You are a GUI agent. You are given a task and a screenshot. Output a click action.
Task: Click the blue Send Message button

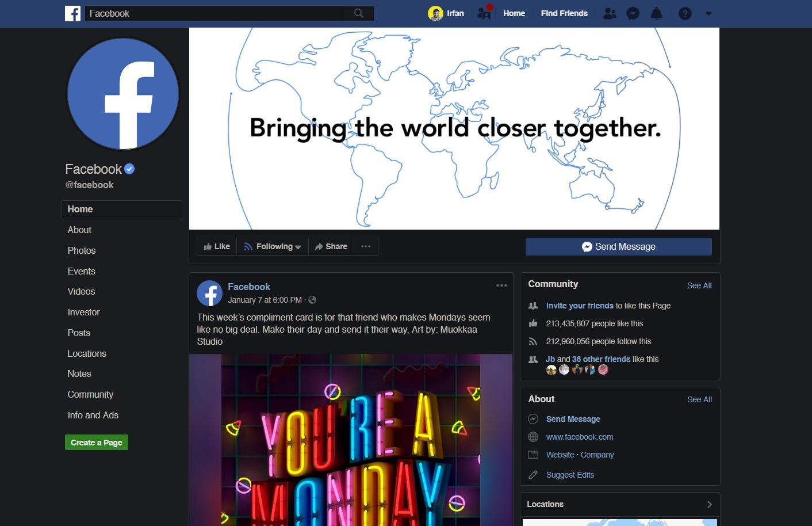pyautogui.click(x=619, y=246)
